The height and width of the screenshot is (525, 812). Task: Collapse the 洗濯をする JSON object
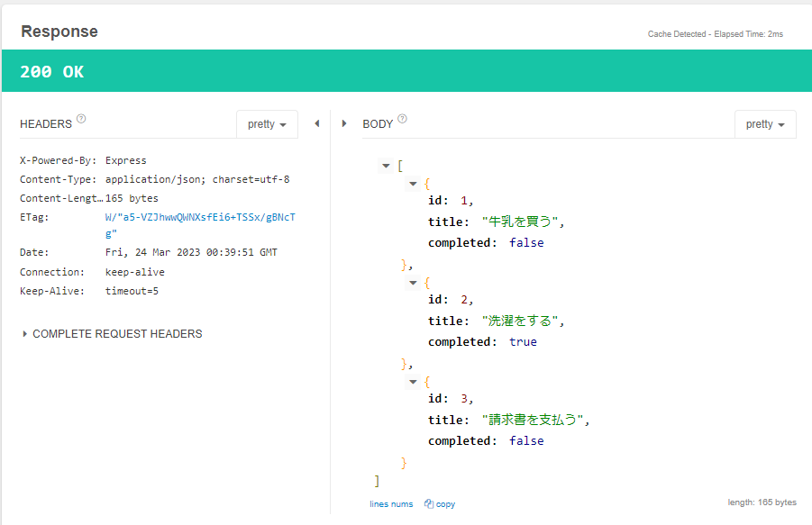413,282
